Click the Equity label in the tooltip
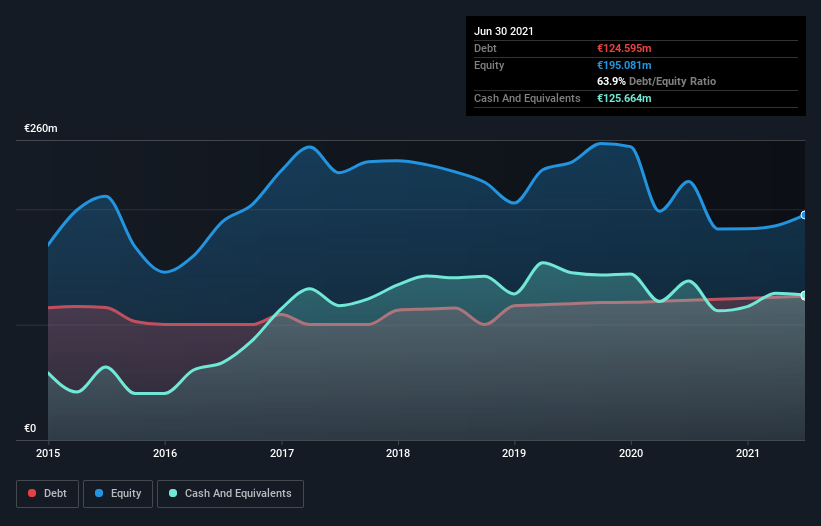Image resolution: width=821 pixels, height=526 pixels. (x=489, y=65)
